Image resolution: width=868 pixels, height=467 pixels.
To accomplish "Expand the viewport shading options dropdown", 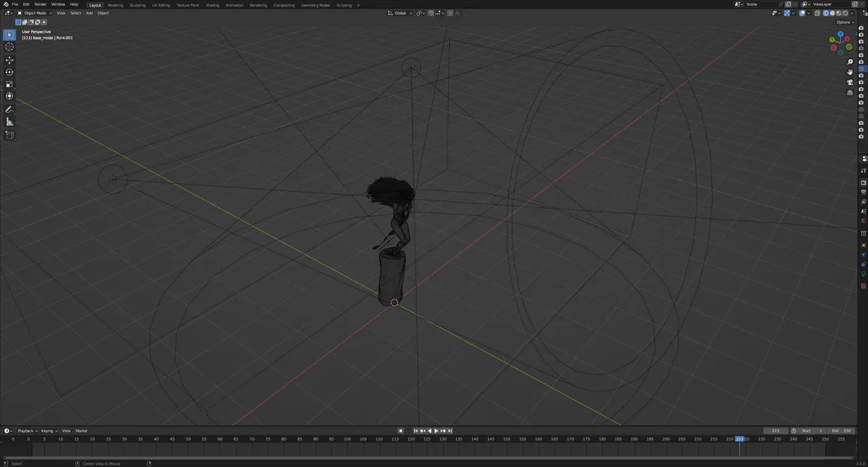I will click(x=852, y=13).
